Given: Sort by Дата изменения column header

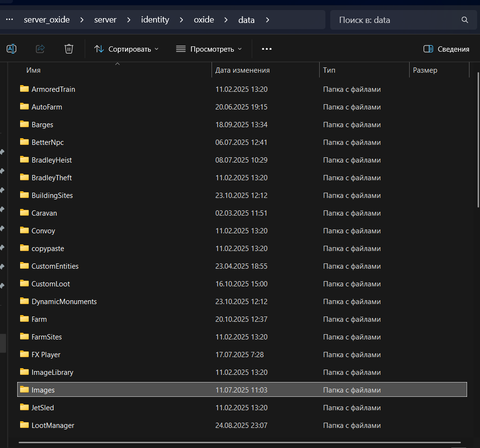Looking at the screenshot, I should (243, 70).
